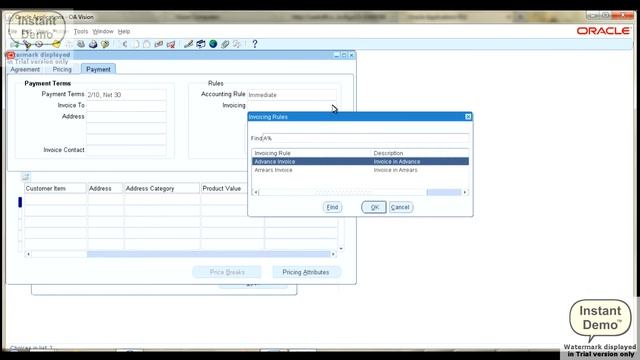The image size is (640, 360).
Task: Click the question mark Help icon
Action: point(255,44)
